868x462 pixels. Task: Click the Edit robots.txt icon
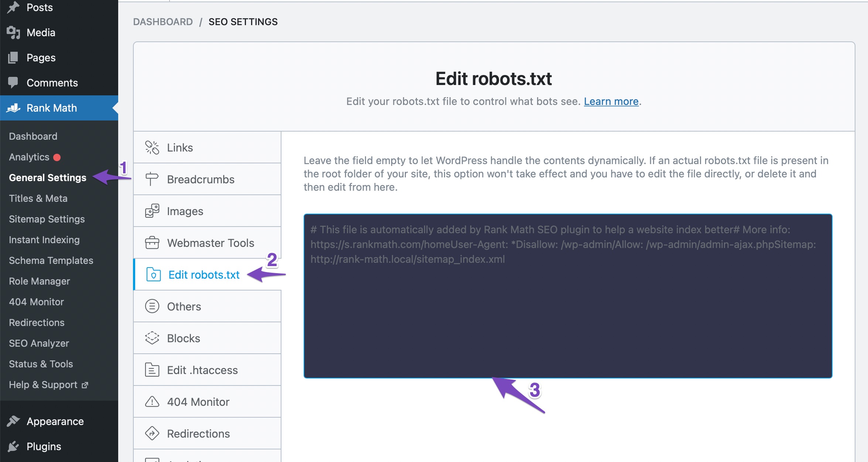(151, 275)
